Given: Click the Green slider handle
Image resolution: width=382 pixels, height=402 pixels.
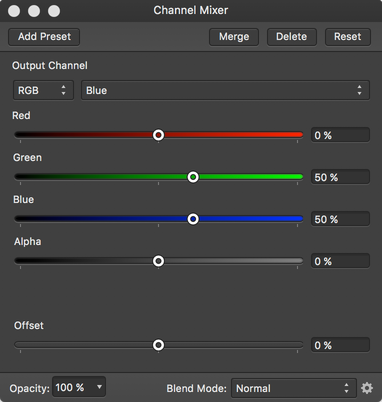Looking at the screenshot, I should click(x=193, y=177).
